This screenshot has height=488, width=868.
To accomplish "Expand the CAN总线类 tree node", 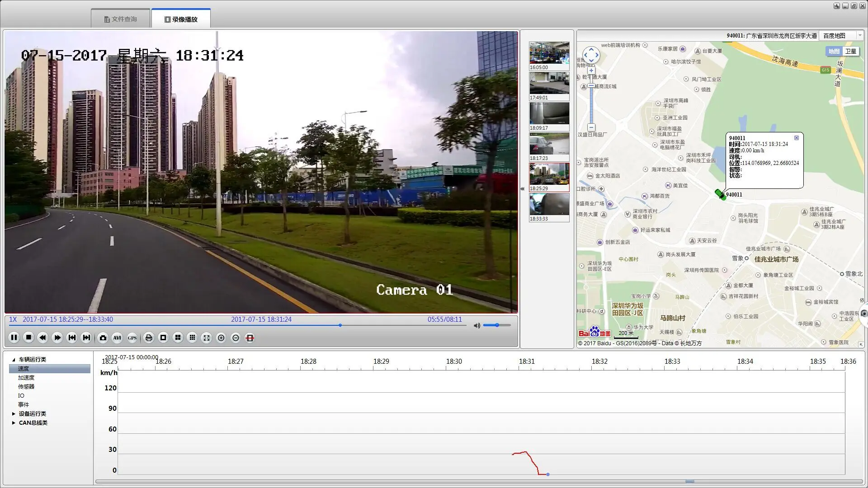I will tap(14, 423).
